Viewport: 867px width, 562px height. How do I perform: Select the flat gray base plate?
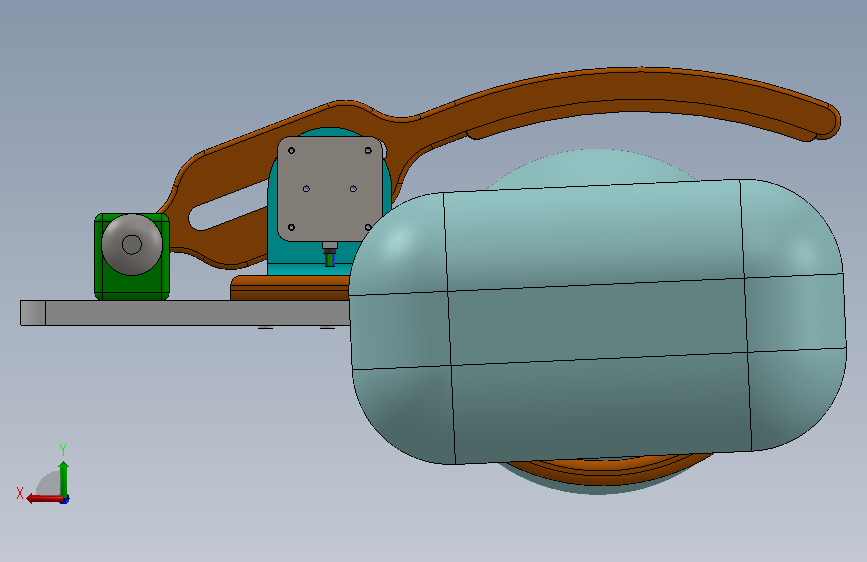(x=185, y=313)
